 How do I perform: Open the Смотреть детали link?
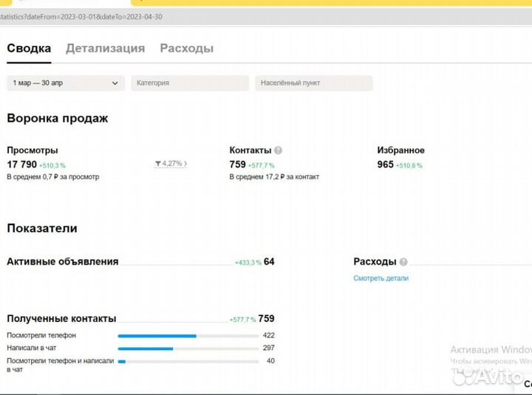[381, 278]
